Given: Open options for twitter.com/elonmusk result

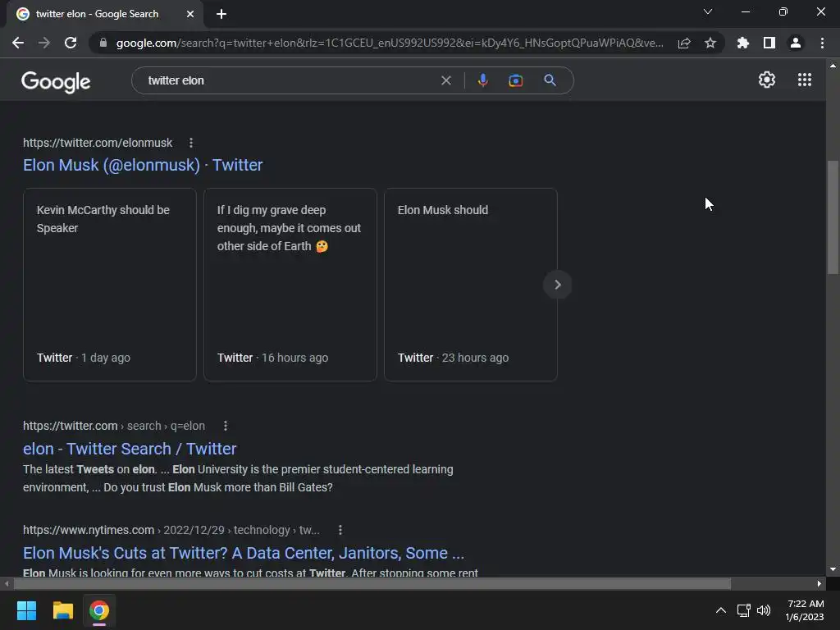Looking at the screenshot, I should tap(191, 143).
